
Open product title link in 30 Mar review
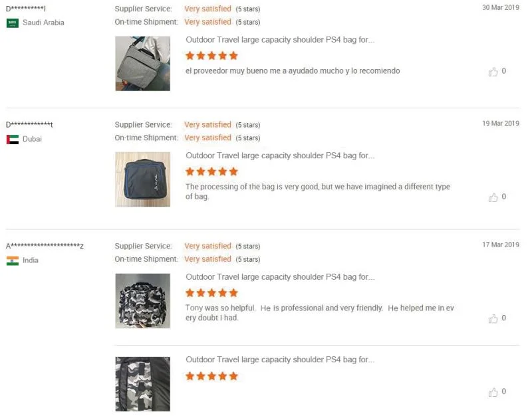280,40
